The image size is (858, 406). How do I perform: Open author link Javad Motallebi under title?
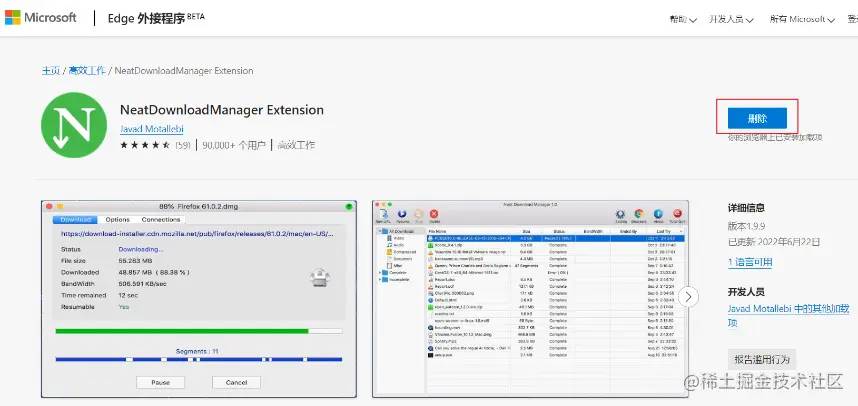click(x=152, y=129)
